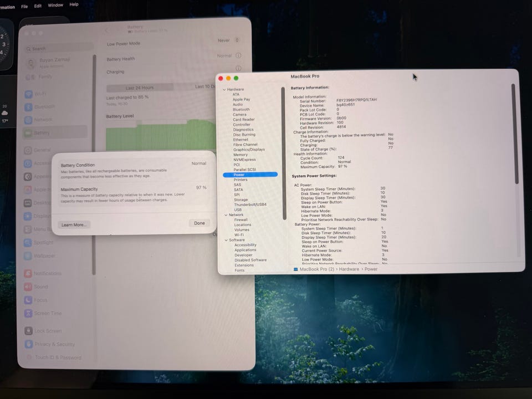Screen dimensions: 532x399
Task: Open the File menu
Action: coord(24,6)
